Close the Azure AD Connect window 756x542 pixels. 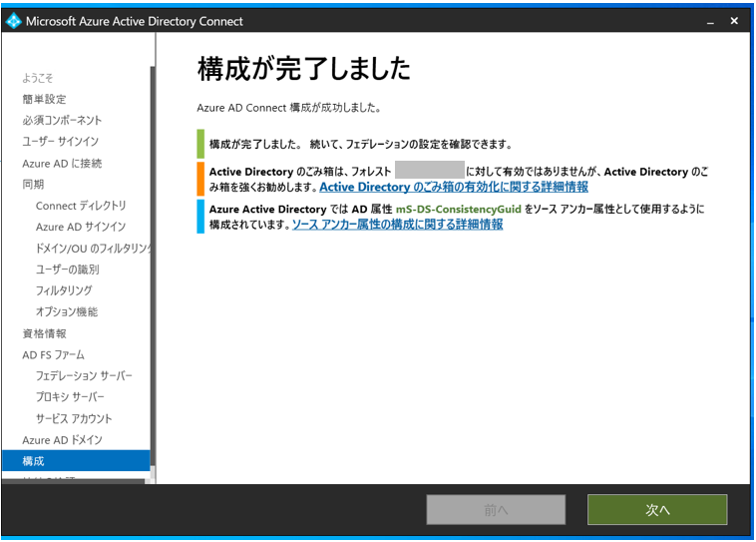(734, 21)
